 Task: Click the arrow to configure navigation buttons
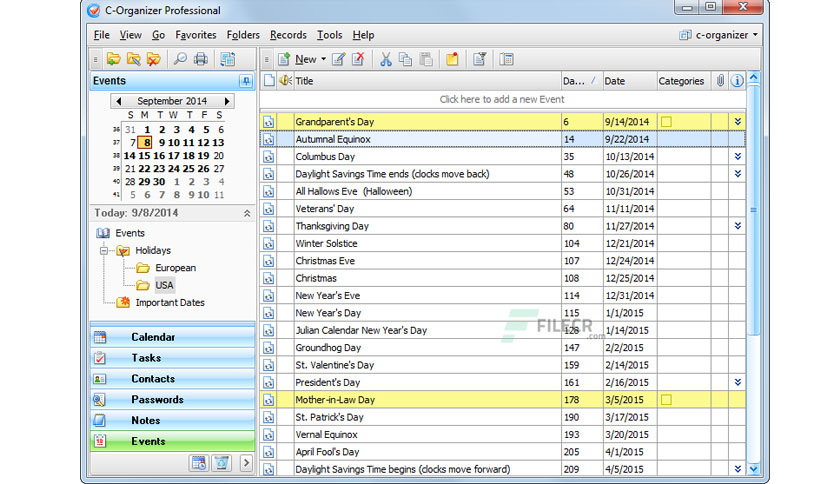(x=246, y=463)
